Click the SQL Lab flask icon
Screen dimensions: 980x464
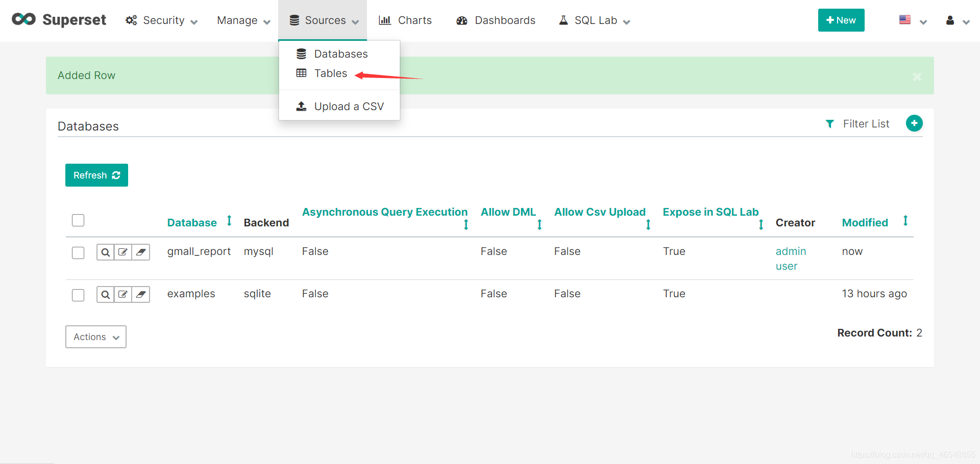[x=563, y=20]
